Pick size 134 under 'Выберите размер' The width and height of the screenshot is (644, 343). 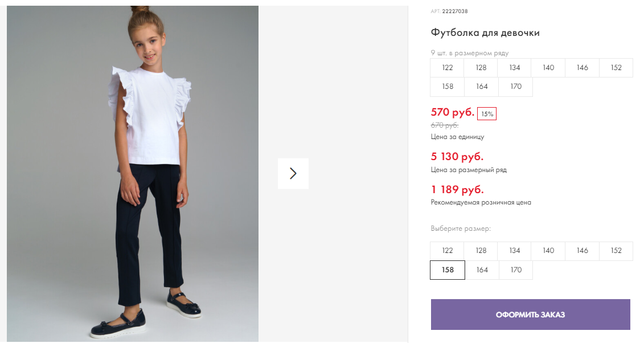tap(515, 251)
